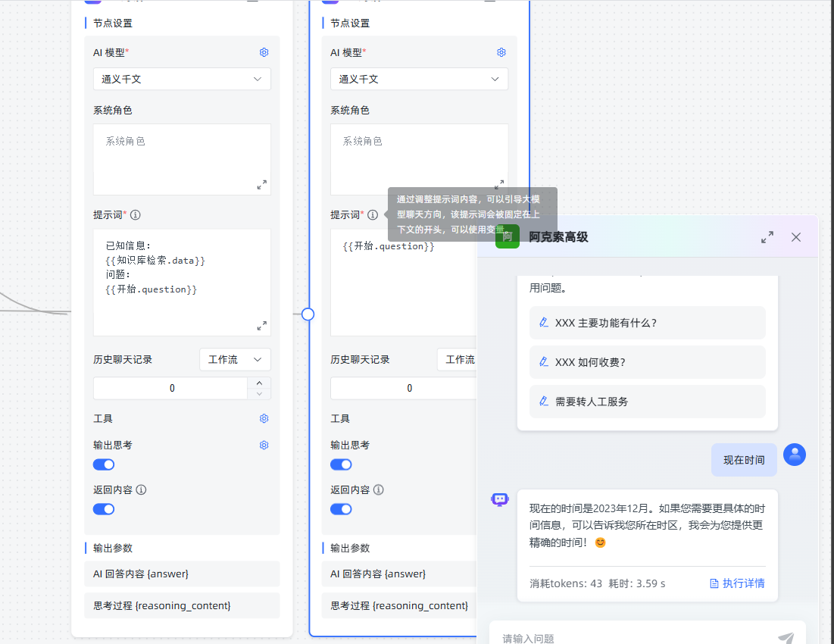Open the 通义千文 model dropdown in right node
The image size is (834, 644).
(419, 80)
